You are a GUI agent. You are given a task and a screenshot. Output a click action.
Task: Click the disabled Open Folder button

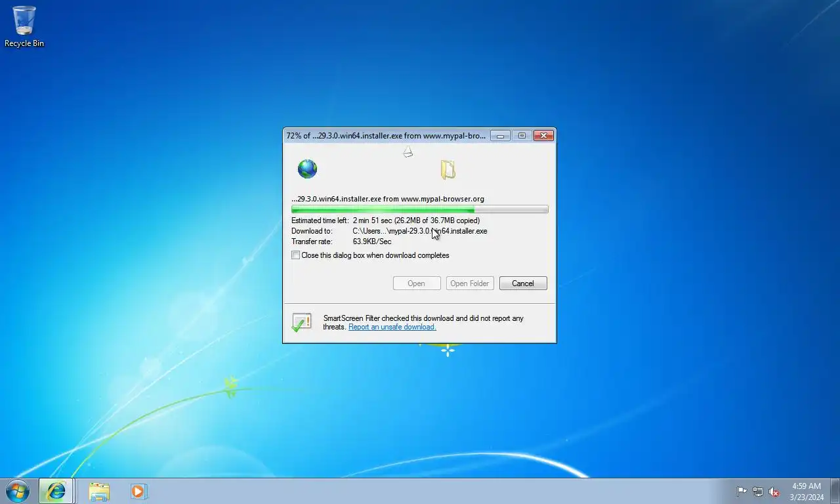470,283
